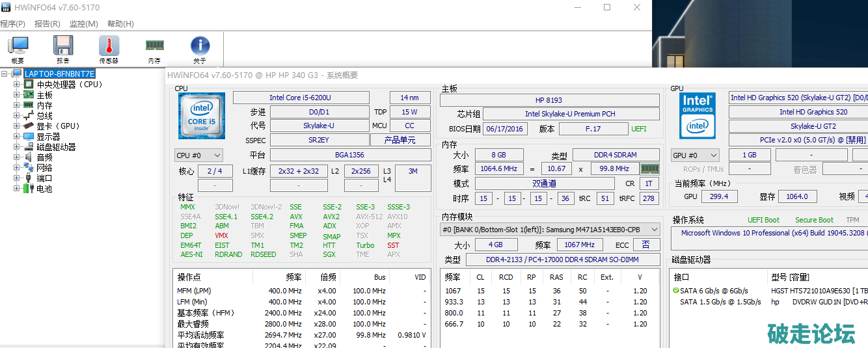Open the GPU #0 selector dropdown
Image resolution: width=868 pixels, height=348 pixels.
click(695, 155)
